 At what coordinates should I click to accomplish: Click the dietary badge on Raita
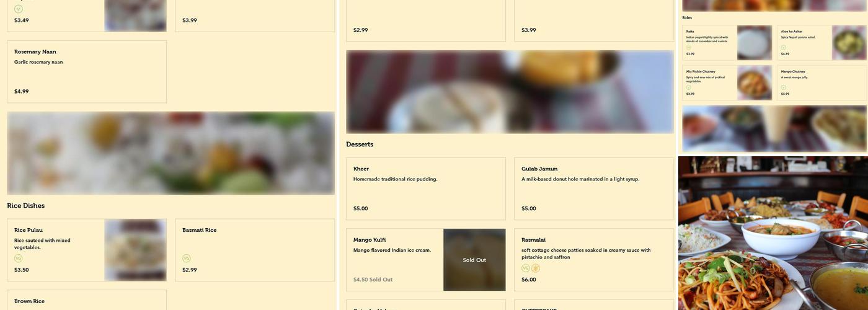[688, 47]
